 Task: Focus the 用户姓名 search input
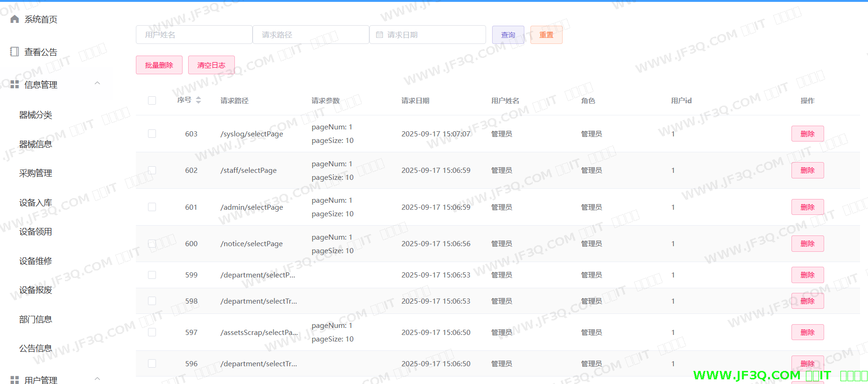click(194, 35)
